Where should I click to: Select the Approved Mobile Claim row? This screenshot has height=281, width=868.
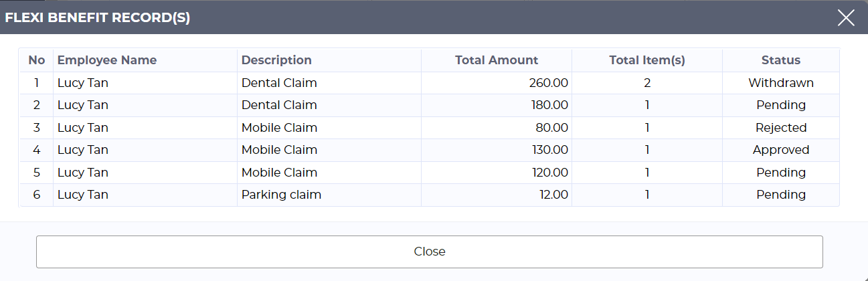(x=279, y=150)
